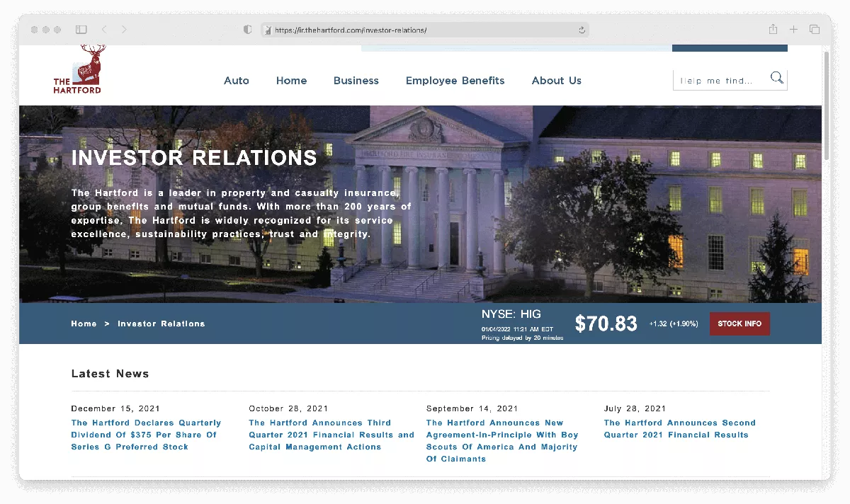Reload the page using the refresh icon
This screenshot has width=850, height=504.
coord(582,30)
